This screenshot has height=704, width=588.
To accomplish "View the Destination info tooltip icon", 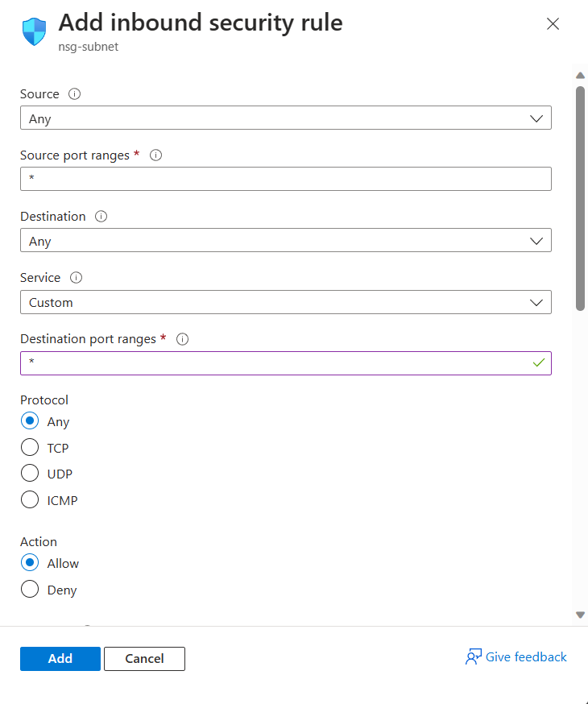I will 101,216.
